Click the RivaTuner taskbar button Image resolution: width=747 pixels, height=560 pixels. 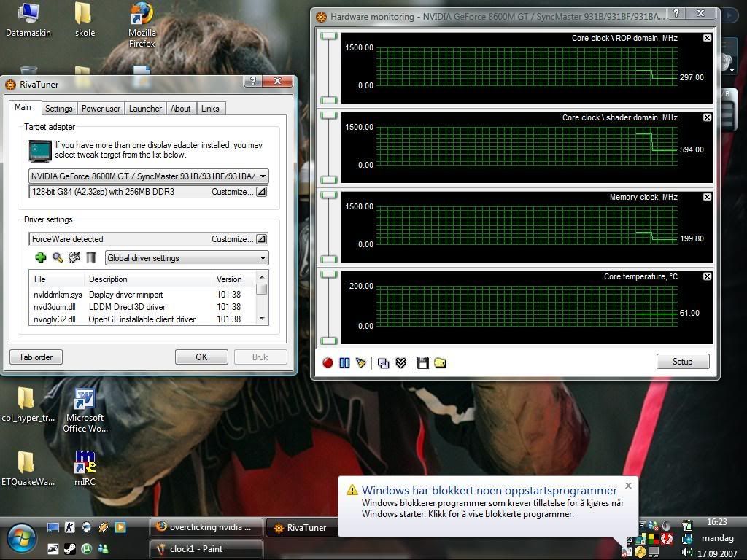pyautogui.click(x=302, y=528)
